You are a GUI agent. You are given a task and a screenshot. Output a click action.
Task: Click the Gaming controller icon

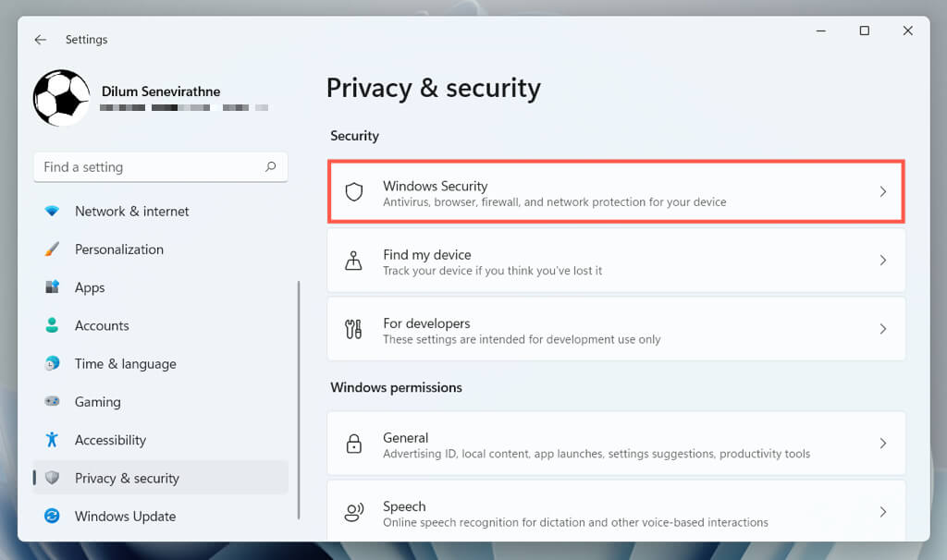pos(53,402)
